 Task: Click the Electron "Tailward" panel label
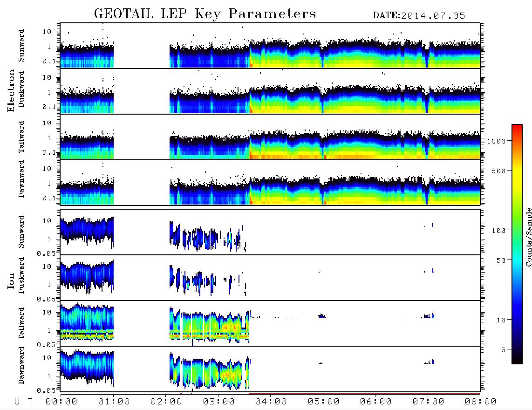(x=21, y=137)
